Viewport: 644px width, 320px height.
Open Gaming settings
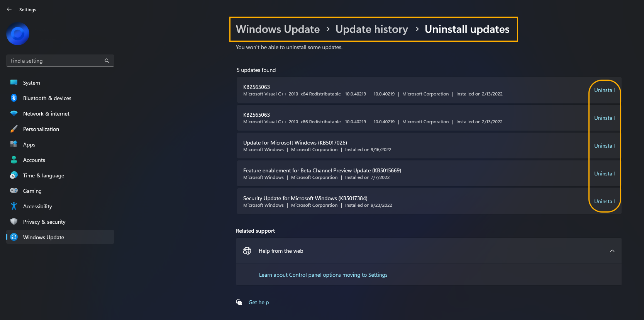tap(60, 191)
